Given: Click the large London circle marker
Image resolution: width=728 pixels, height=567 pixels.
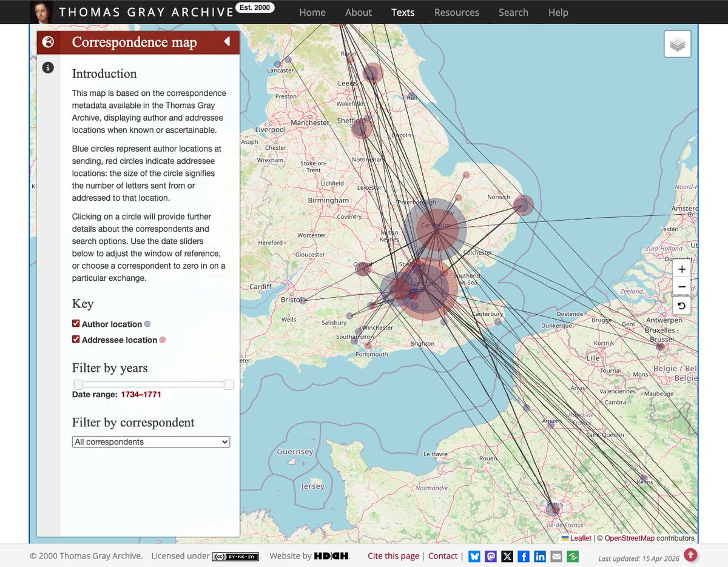Looking at the screenshot, I should (426, 289).
